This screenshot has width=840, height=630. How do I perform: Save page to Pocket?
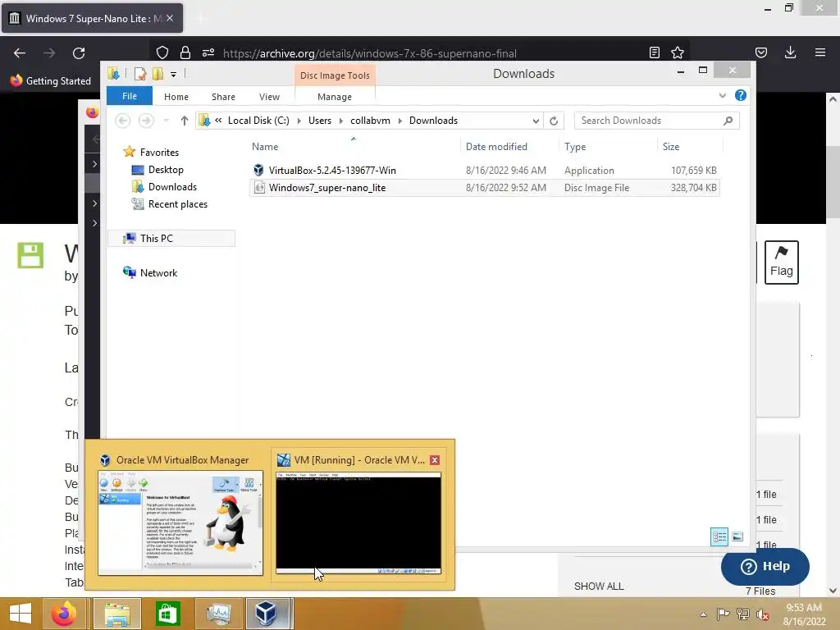coord(760,52)
